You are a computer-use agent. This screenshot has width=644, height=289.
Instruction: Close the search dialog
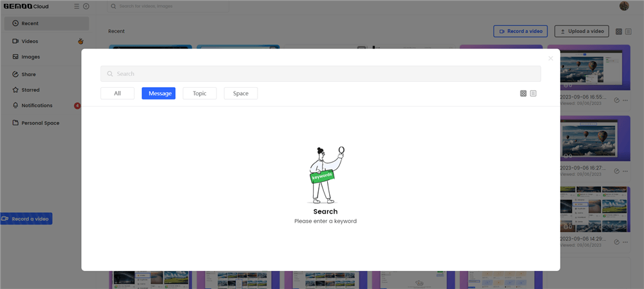pos(551,59)
